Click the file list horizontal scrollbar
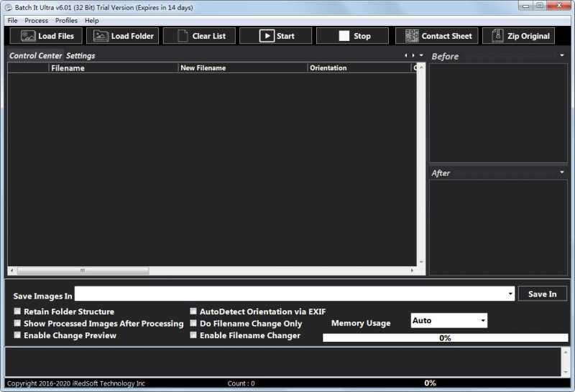This screenshot has width=575, height=392. [83, 271]
